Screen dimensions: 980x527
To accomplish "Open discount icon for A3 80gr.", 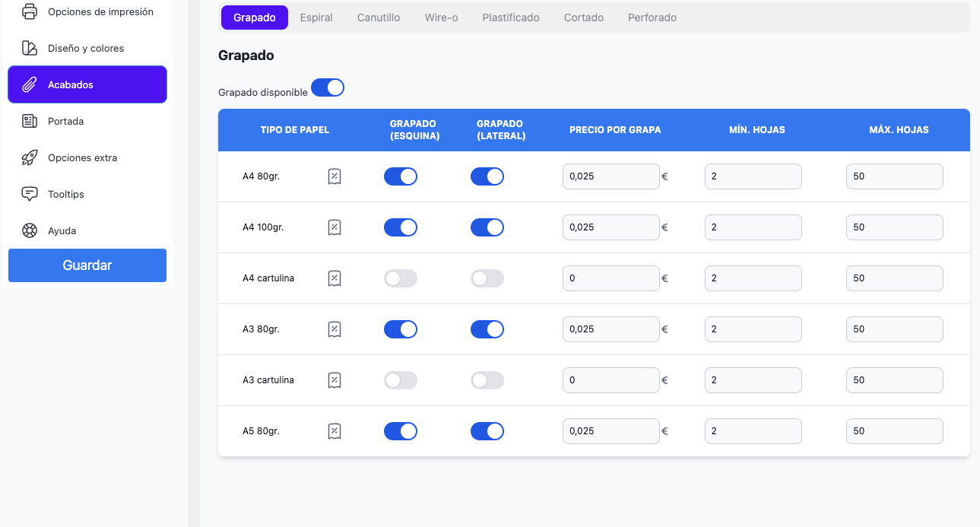I will pos(335,329).
